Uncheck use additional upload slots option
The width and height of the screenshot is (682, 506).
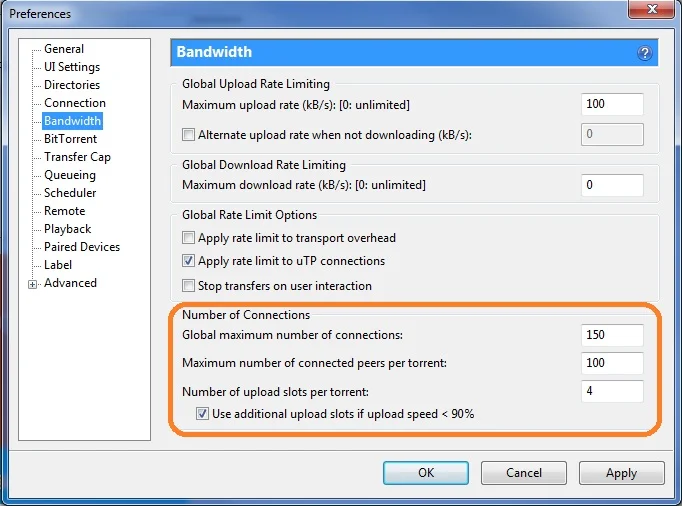(x=203, y=414)
